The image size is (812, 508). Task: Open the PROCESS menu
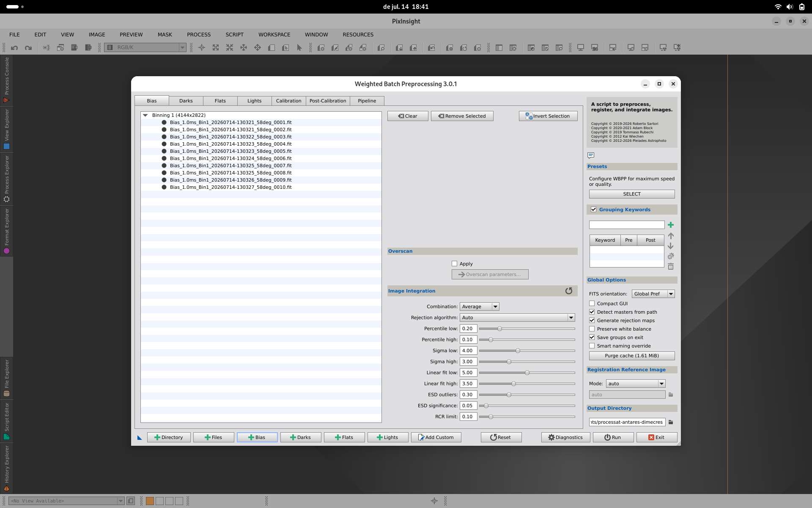[199, 35]
